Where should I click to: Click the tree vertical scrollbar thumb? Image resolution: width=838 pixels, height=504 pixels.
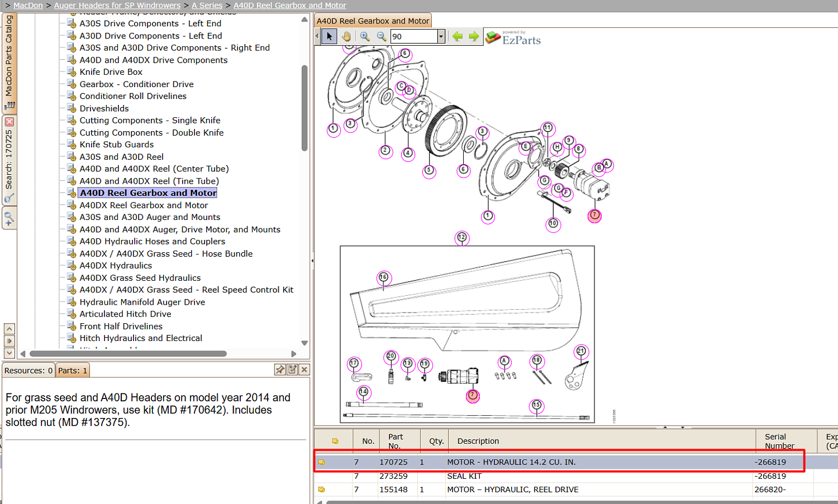click(304, 108)
